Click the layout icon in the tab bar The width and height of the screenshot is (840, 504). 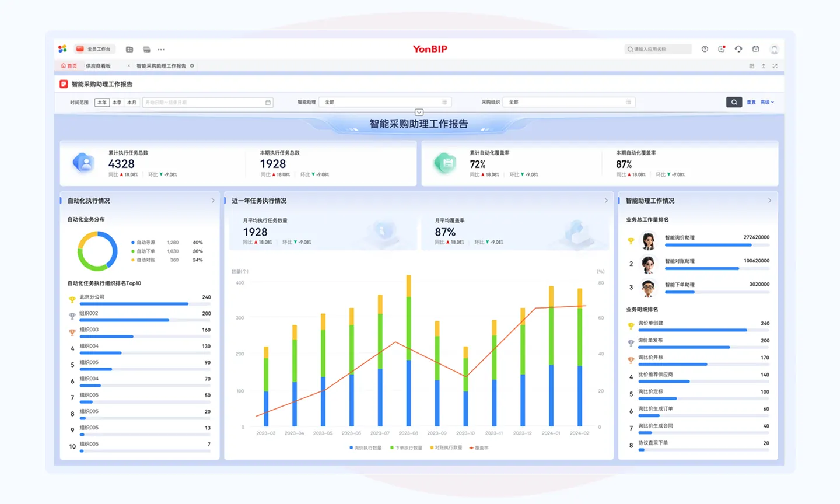[x=752, y=66]
